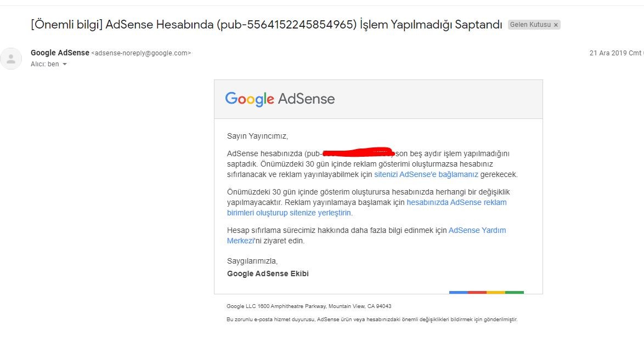This screenshot has width=644, height=342.
Task: Open the "hesabınızda AdSense reklam birimleri" link
Action: (x=367, y=208)
